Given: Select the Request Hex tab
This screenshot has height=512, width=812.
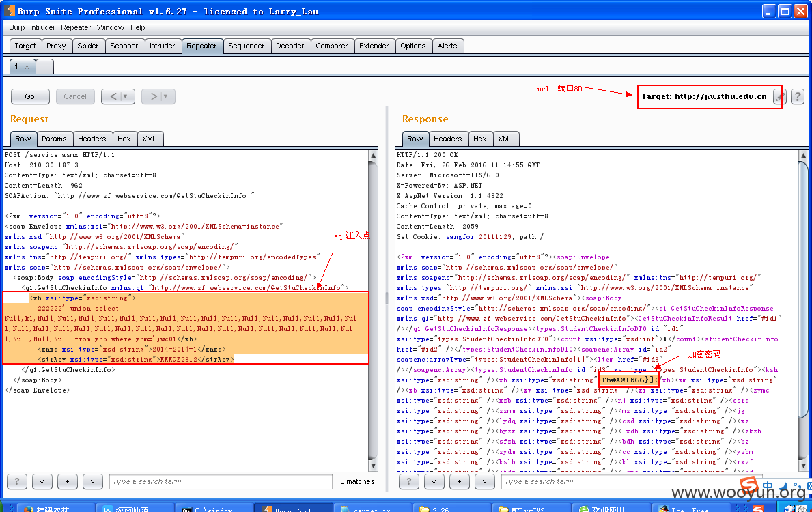Looking at the screenshot, I should click(124, 139).
